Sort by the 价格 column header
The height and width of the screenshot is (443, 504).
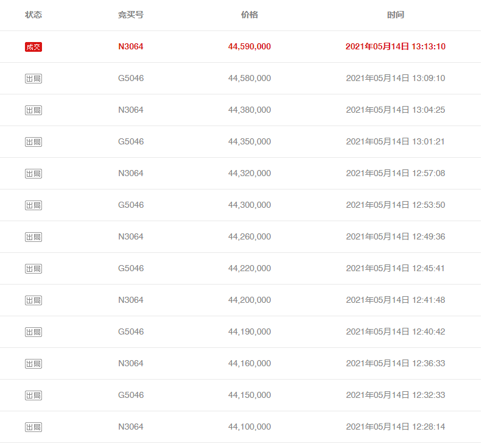250,15
